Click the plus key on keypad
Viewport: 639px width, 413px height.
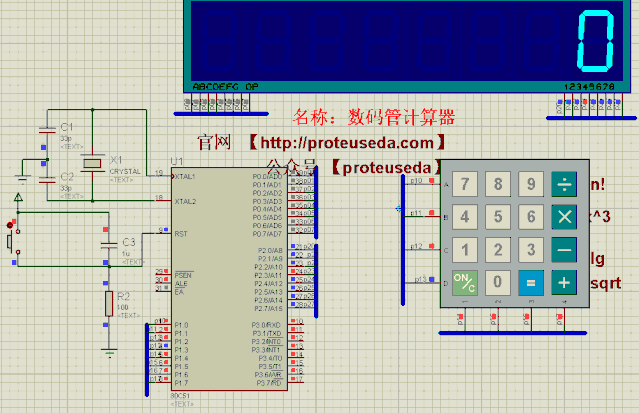pyautogui.click(x=564, y=283)
